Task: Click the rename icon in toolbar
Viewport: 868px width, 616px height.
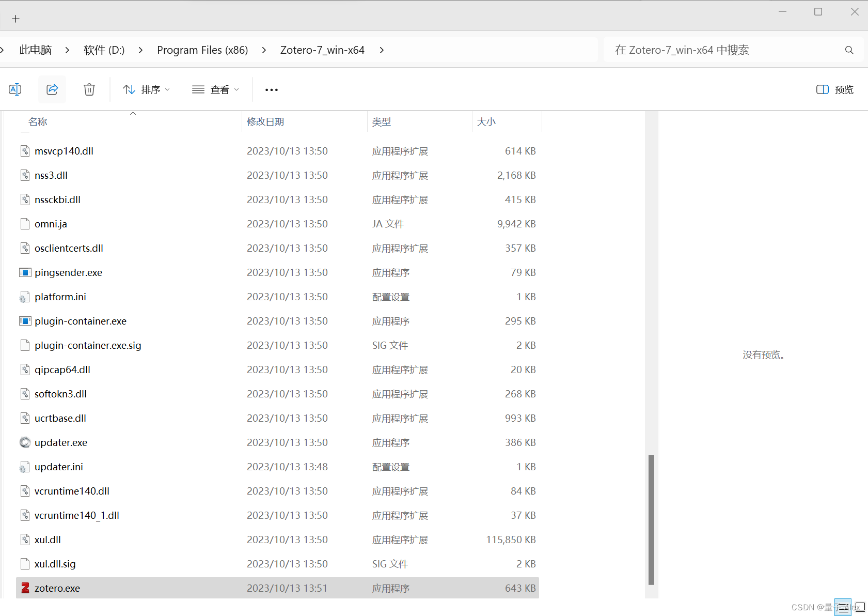Action: [15, 89]
